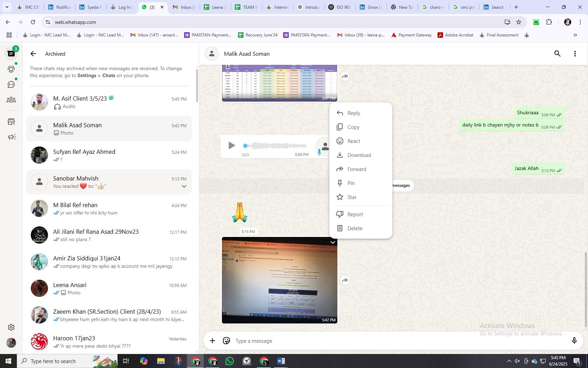Open the Communities icon in sidebar
588x368 pixels.
coord(11,100)
